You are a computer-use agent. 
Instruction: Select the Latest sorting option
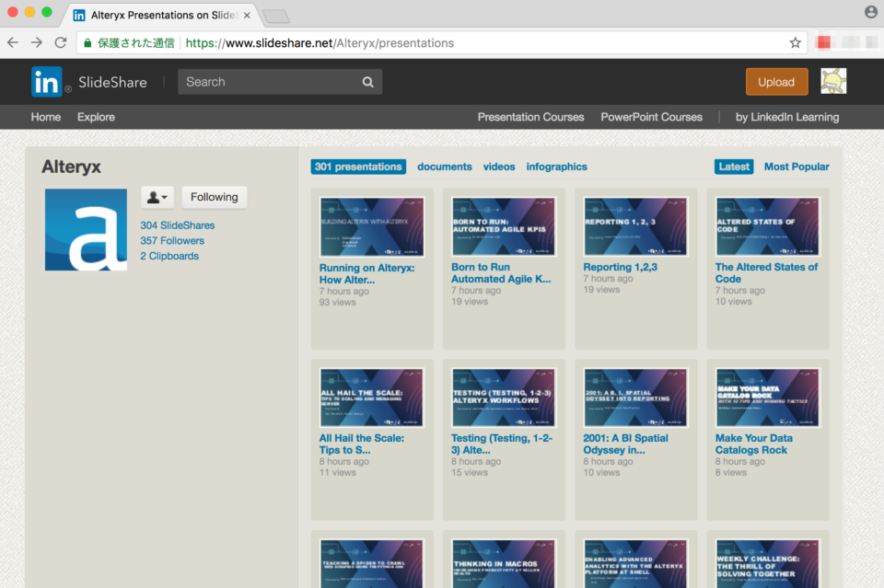click(x=734, y=167)
